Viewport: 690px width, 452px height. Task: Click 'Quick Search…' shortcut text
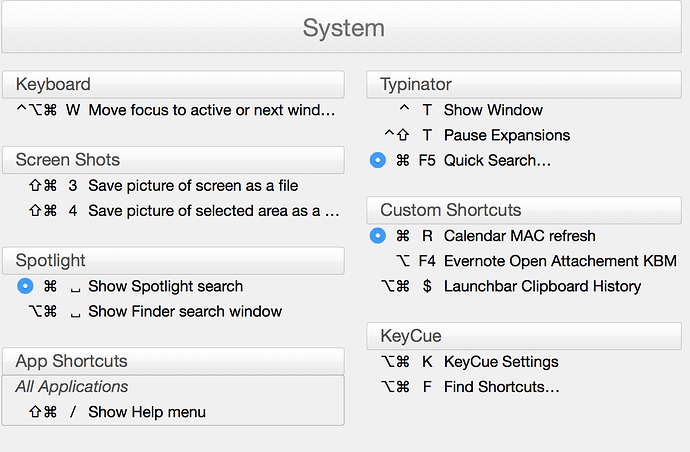pos(497,160)
